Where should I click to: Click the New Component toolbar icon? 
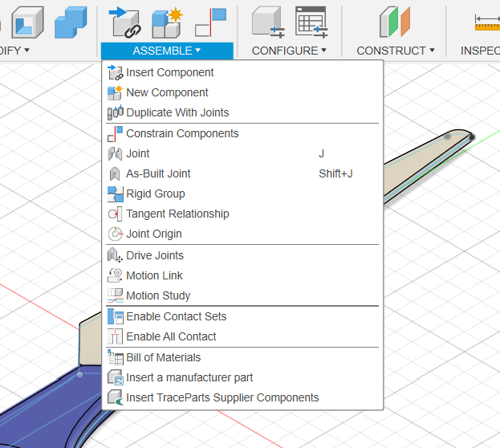168,22
